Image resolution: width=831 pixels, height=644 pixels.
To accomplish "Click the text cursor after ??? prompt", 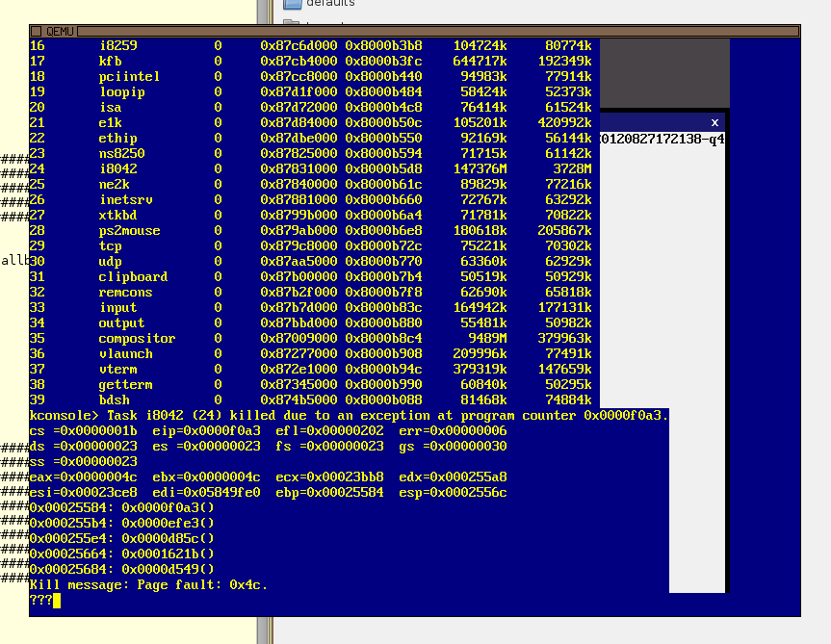I will click(x=57, y=601).
